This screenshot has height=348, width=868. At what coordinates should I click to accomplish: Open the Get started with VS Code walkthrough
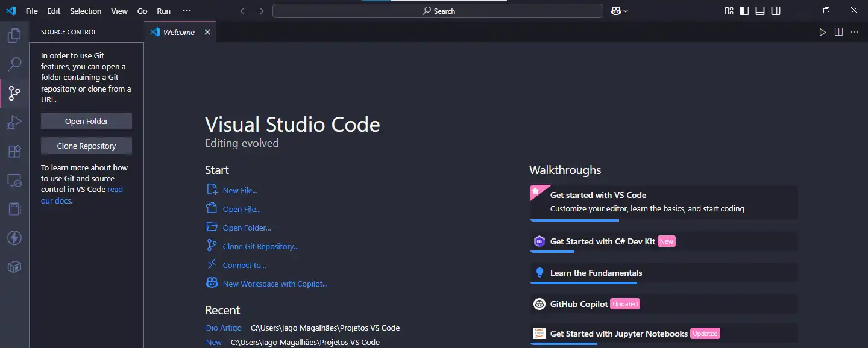(664, 202)
